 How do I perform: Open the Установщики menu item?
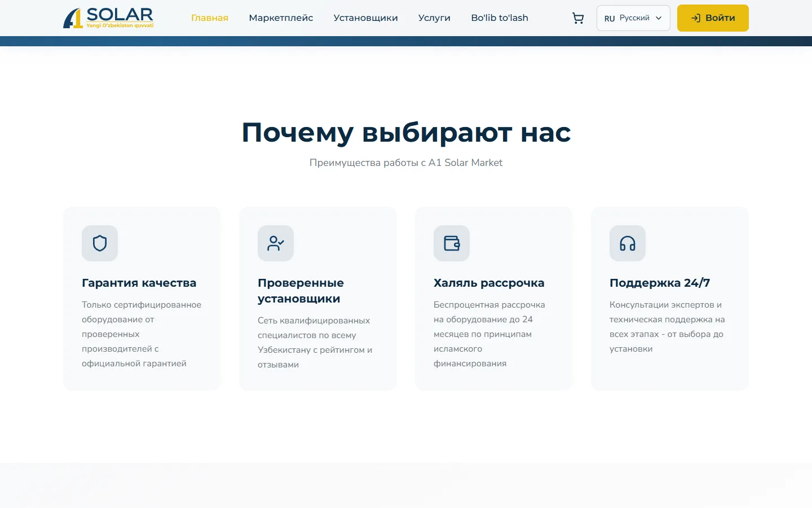point(365,18)
